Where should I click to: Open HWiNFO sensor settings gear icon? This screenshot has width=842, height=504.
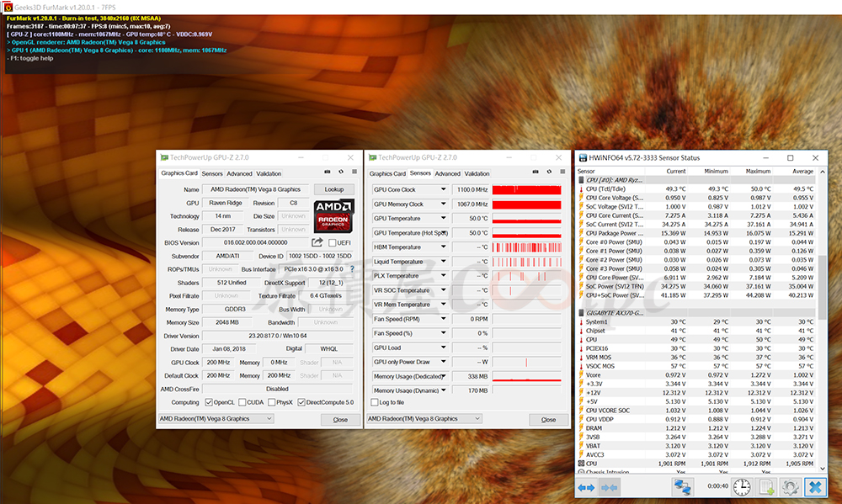[790, 487]
